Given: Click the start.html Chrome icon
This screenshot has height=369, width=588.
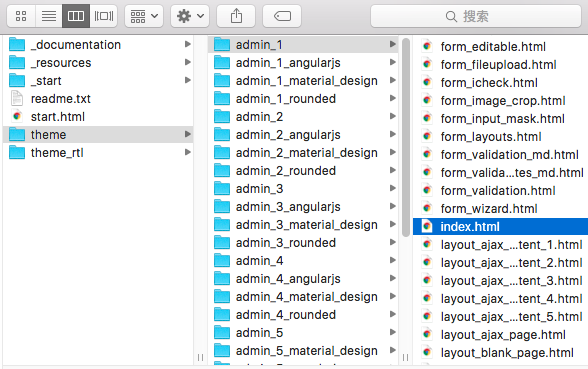Looking at the screenshot, I should [17, 116].
